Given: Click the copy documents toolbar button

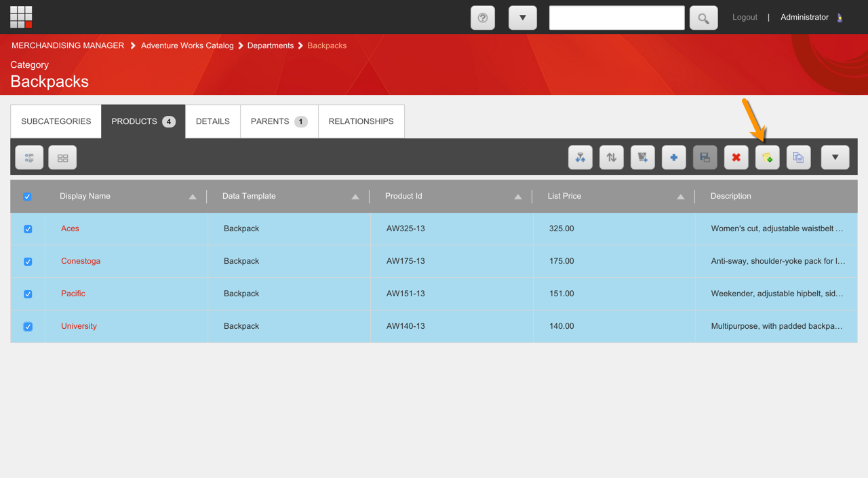Looking at the screenshot, I should 799,157.
